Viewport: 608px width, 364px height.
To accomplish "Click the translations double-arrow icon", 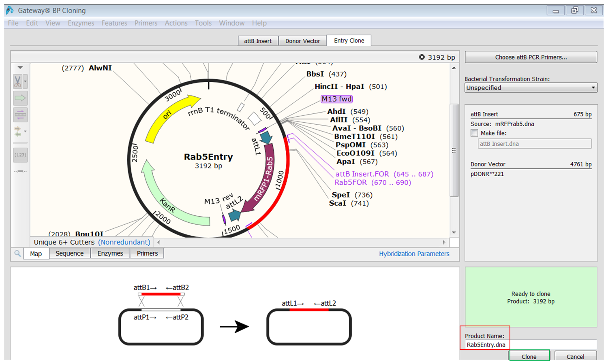I will [x=18, y=131].
